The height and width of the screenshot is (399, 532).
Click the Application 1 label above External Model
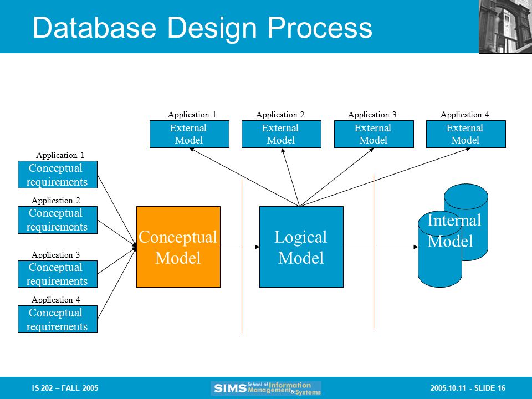(192, 115)
